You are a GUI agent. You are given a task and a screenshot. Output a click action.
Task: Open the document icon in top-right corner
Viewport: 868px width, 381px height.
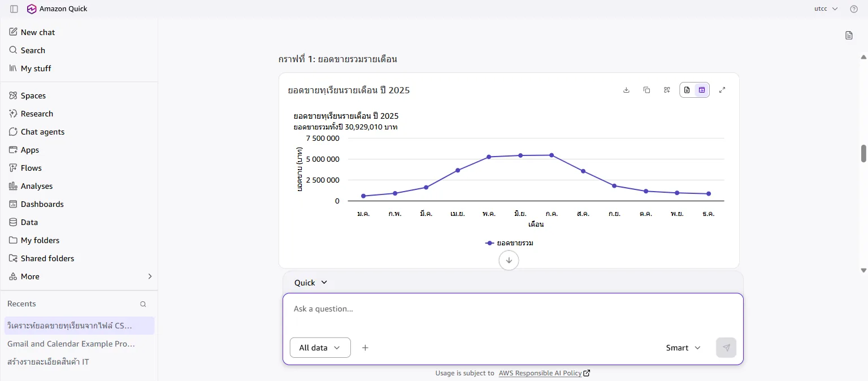click(x=849, y=36)
